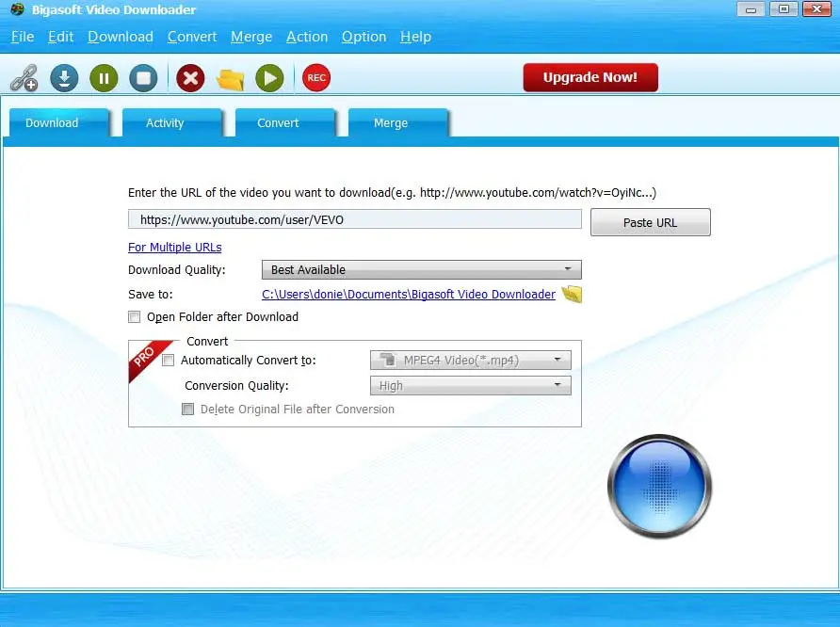This screenshot has height=627, width=840.
Task: Maximize the Bigasoft window
Action: tap(783, 9)
